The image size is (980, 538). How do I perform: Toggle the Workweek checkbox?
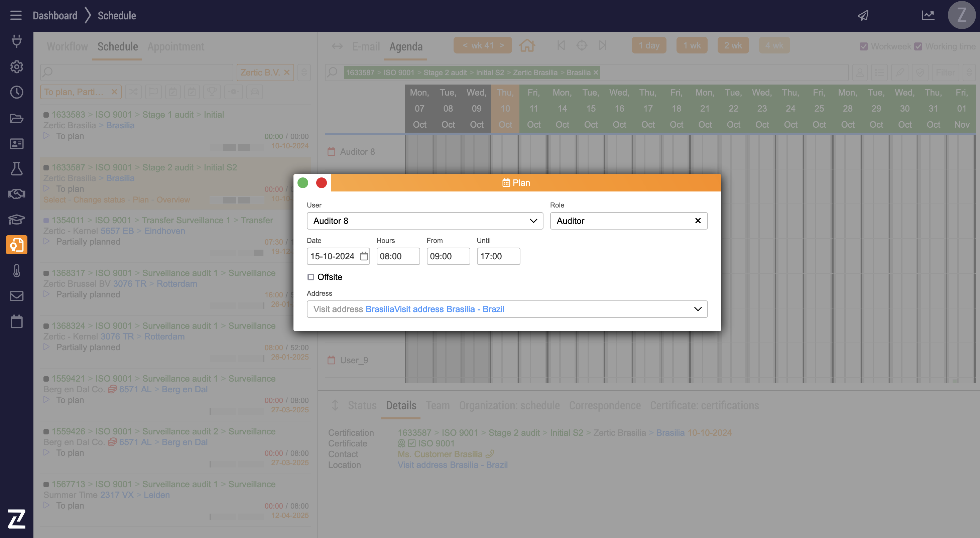click(864, 46)
